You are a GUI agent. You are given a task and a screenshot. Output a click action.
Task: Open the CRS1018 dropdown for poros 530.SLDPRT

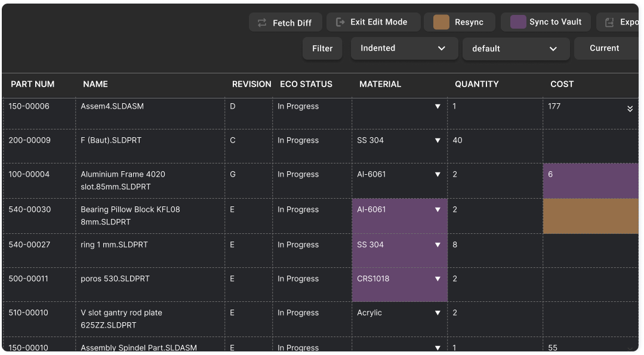(x=437, y=279)
